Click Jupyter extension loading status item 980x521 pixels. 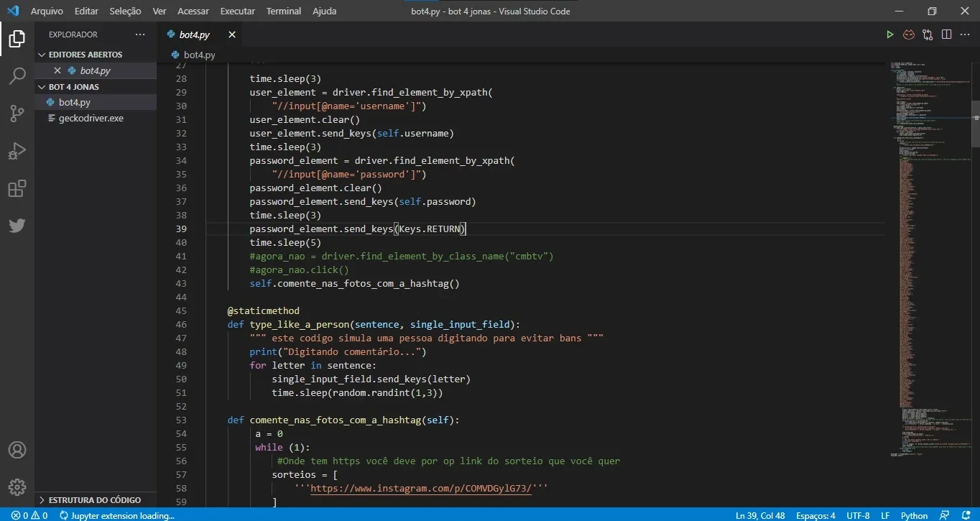[x=117, y=515]
